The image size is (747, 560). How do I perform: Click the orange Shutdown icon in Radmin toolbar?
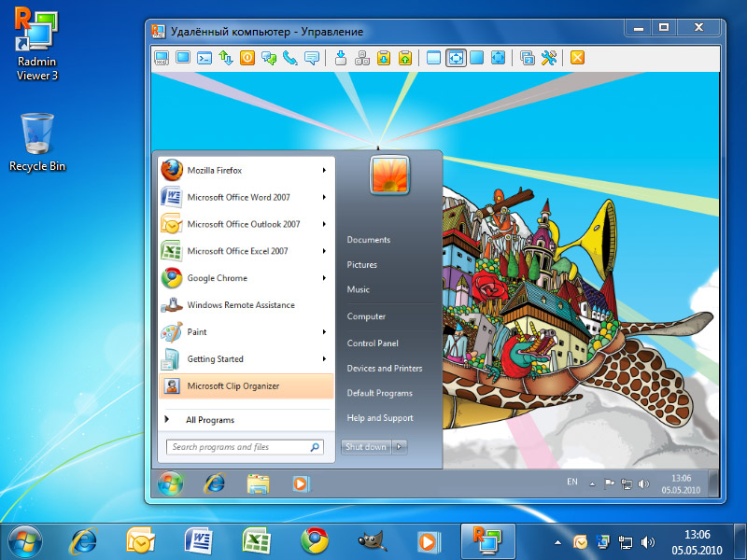click(x=247, y=58)
